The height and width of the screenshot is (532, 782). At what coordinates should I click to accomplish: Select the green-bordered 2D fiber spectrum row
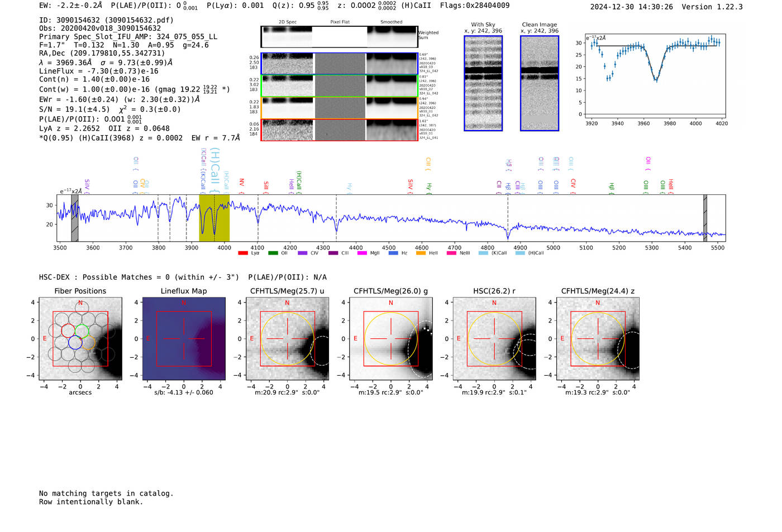[x=339, y=85]
